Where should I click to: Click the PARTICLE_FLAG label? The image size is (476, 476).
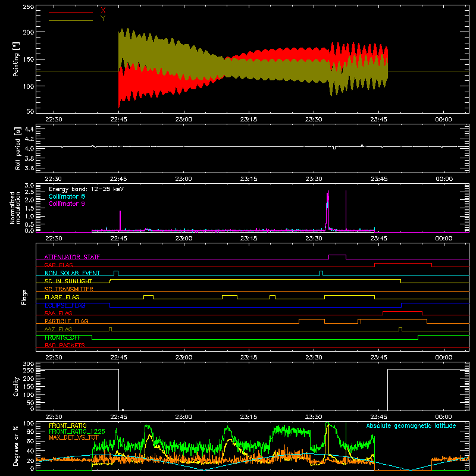[67, 321]
